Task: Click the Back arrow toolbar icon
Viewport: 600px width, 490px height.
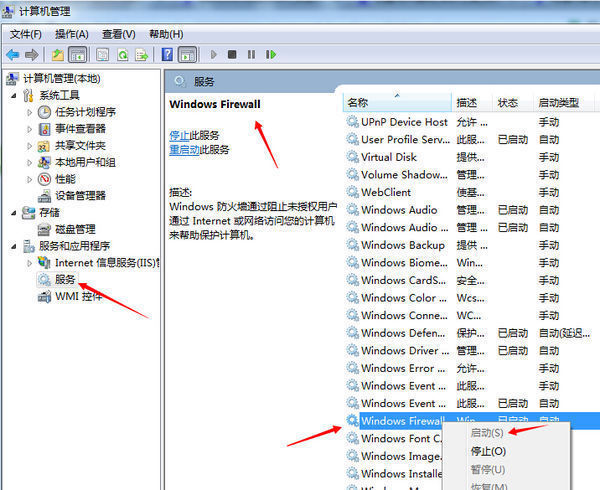Action: click(x=13, y=55)
